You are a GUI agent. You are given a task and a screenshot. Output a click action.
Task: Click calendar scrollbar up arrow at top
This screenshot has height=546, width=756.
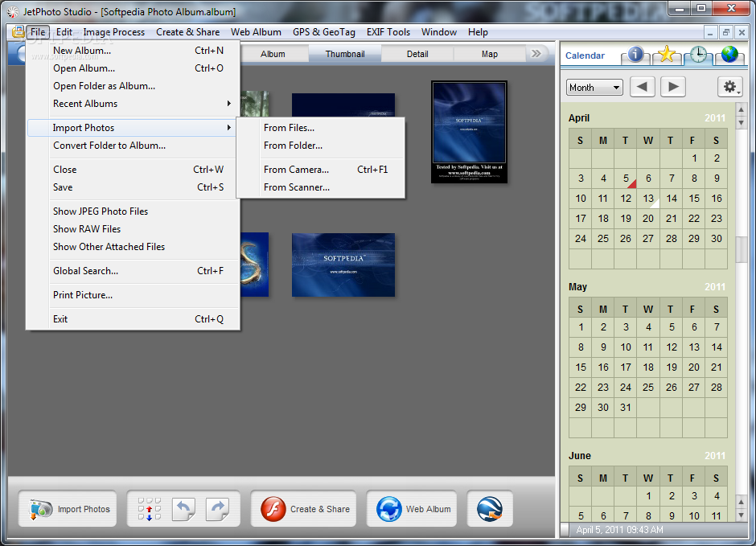coord(741,110)
